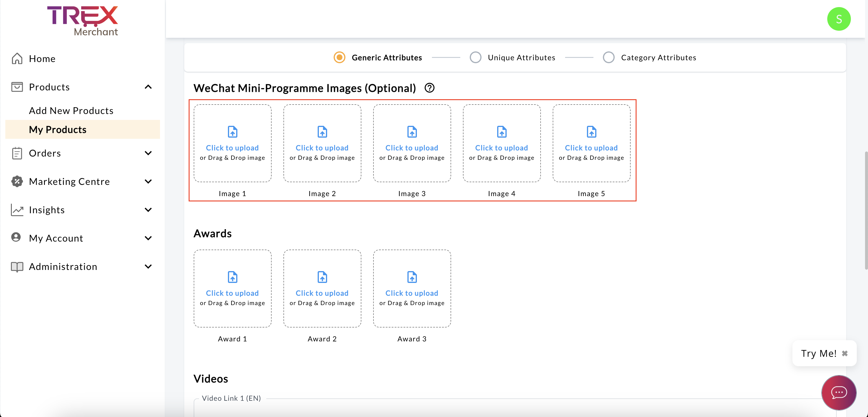
Task: Select the Unique Attributes radio button
Action: [475, 58]
